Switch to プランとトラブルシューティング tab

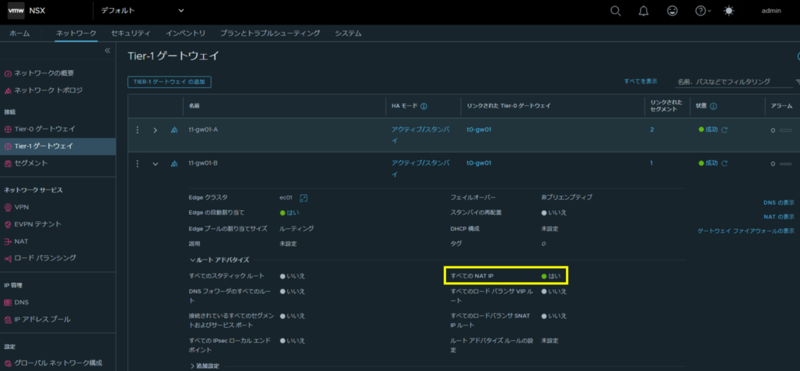[270, 33]
